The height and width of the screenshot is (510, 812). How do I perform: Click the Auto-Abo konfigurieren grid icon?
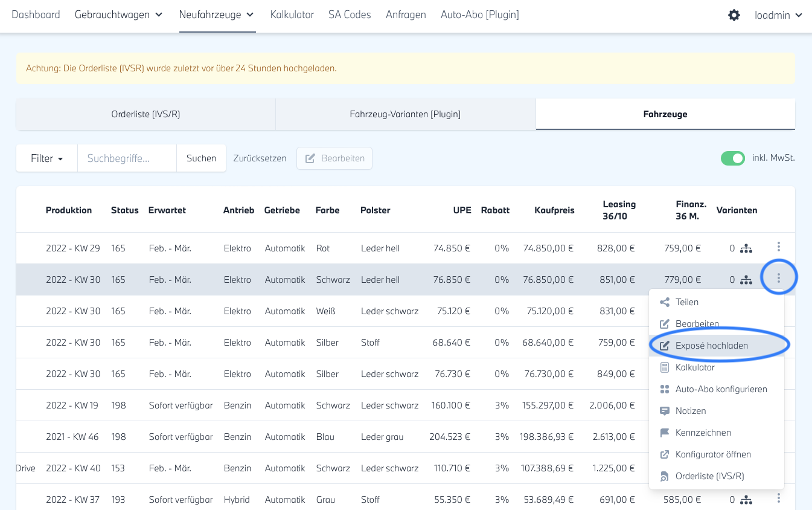[665, 389]
